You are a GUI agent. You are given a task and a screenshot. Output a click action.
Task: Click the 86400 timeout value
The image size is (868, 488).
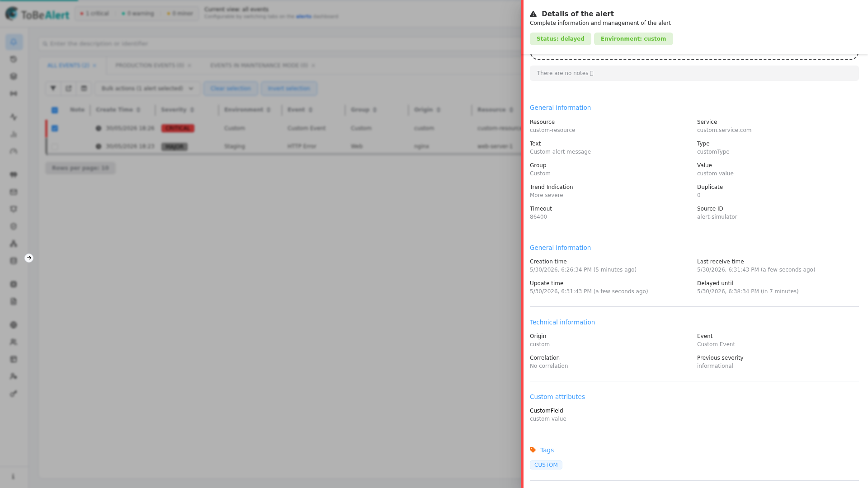(x=538, y=217)
